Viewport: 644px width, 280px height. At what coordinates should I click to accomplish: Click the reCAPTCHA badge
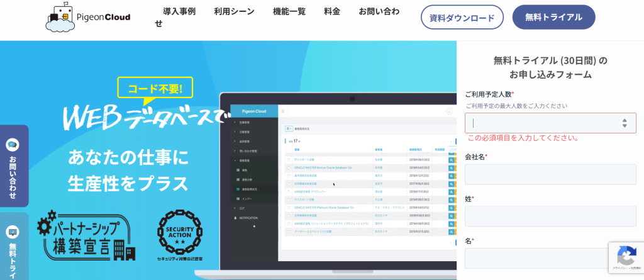pos(626,257)
